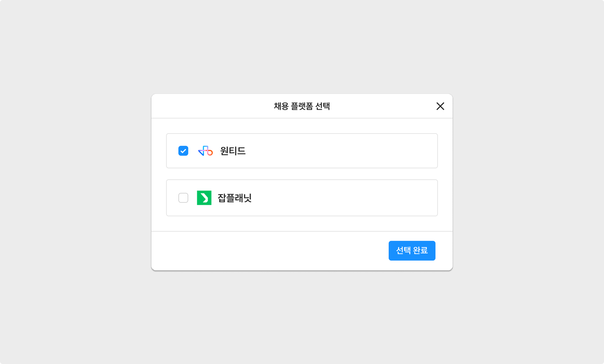The width and height of the screenshot is (604, 364).
Task: Click the white gap between the option cards
Action: [302, 174]
